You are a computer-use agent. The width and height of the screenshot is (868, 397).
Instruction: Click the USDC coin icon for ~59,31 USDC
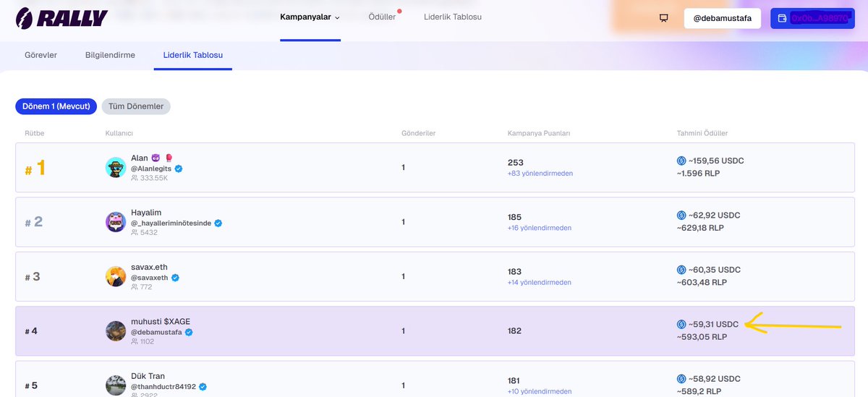tap(681, 325)
